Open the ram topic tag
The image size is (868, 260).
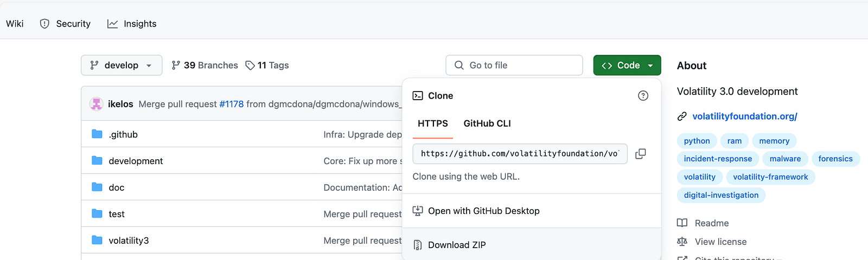pos(735,141)
